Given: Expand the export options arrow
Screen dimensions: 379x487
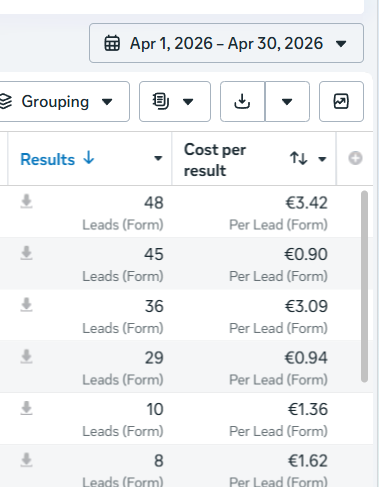Looking at the screenshot, I should [x=287, y=101].
